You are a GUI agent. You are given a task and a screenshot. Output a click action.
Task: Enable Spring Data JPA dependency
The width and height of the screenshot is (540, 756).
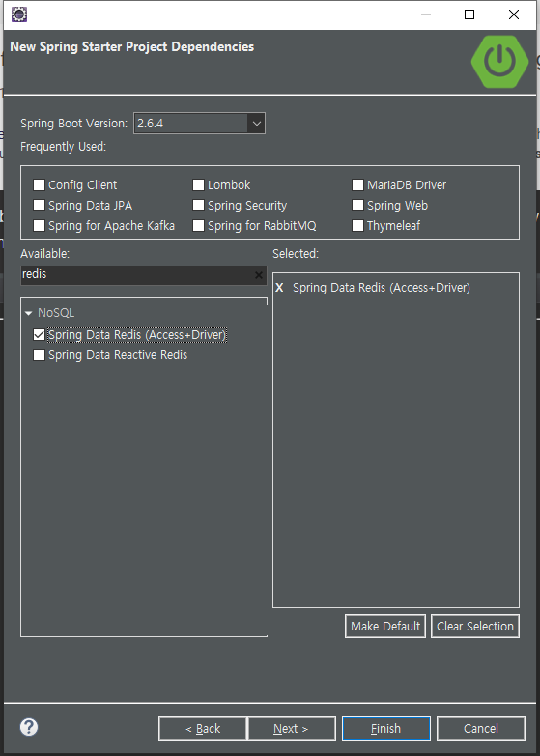point(39,206)
